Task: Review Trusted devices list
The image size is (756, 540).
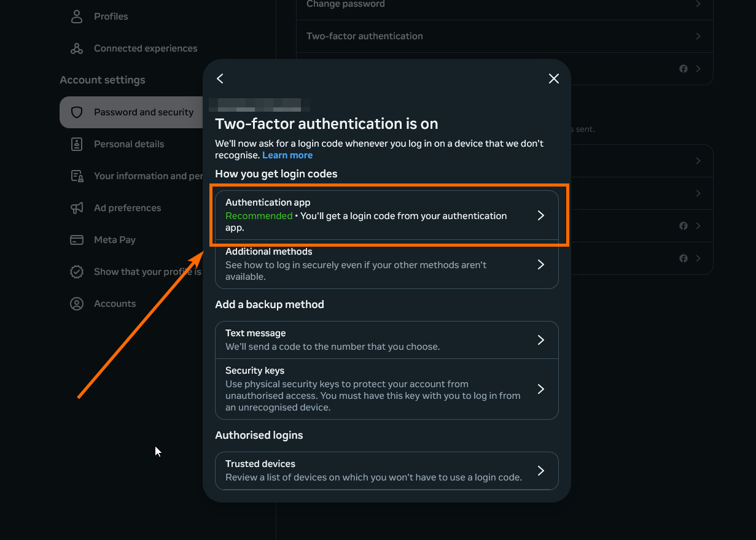Action: (x=386, y=471)
